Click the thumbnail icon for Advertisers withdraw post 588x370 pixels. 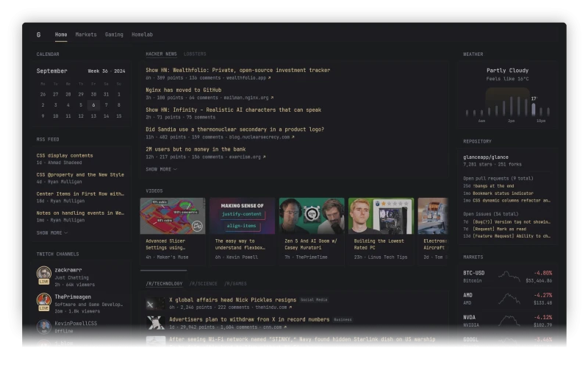click(x=155, y=323)
